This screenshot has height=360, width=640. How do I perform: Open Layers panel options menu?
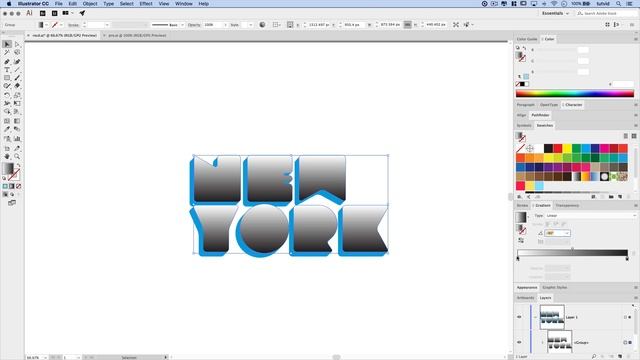(x=635, y=298)
